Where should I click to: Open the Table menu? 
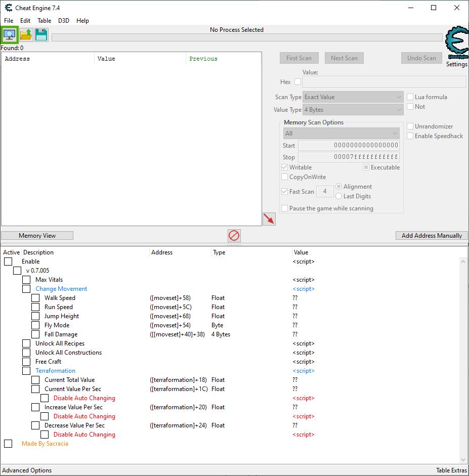click(44, 21)
